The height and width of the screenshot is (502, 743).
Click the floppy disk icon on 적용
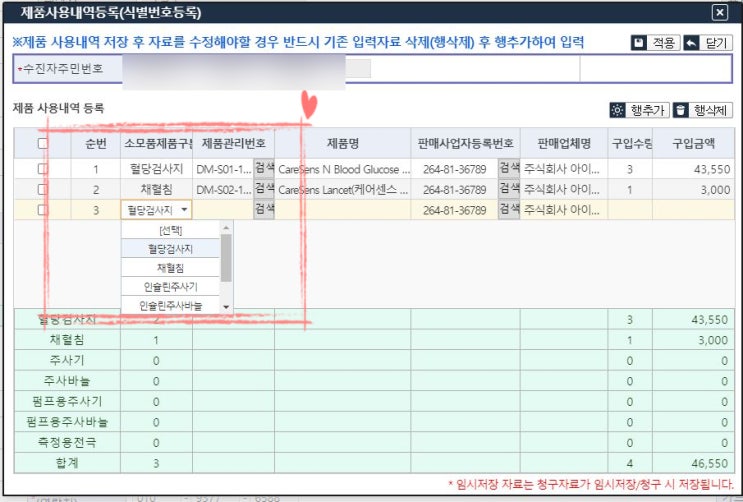point(639,43)
